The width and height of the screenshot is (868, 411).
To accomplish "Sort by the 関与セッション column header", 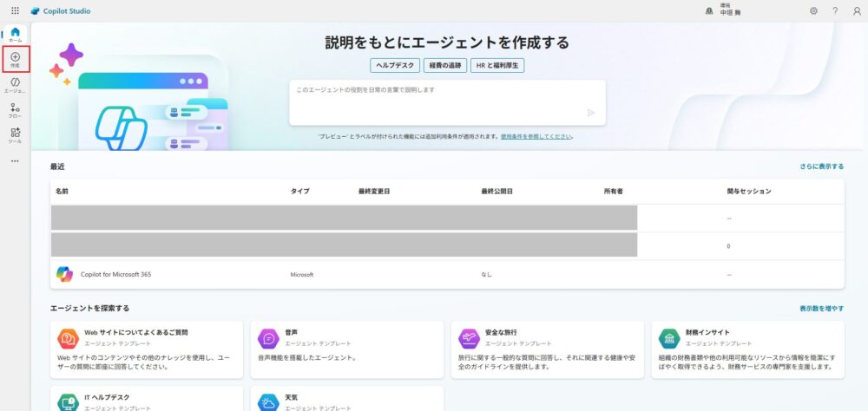I will [749, 191].
